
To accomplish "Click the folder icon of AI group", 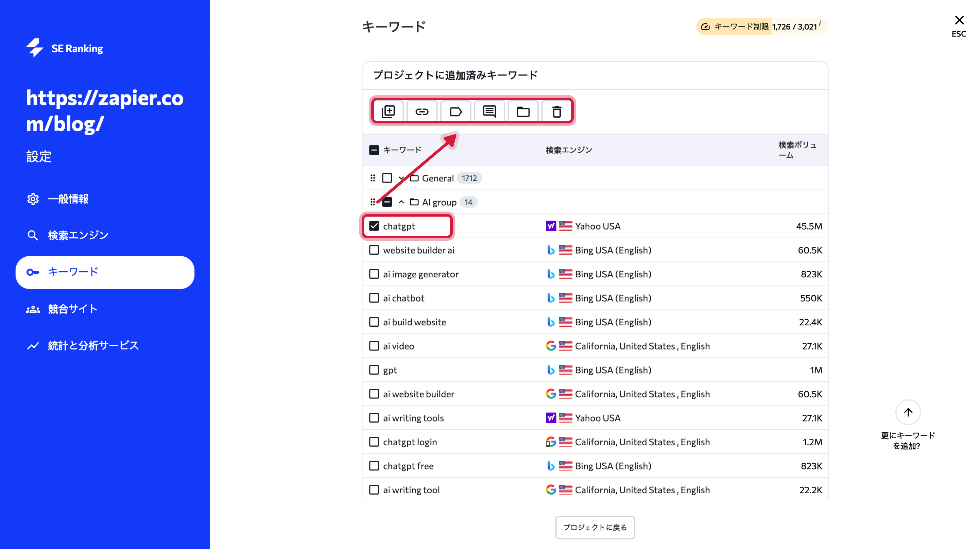I will (x=414, y=202).
